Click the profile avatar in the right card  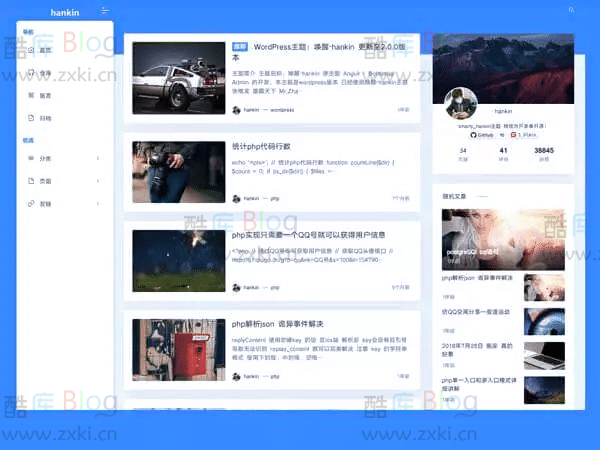461,103
